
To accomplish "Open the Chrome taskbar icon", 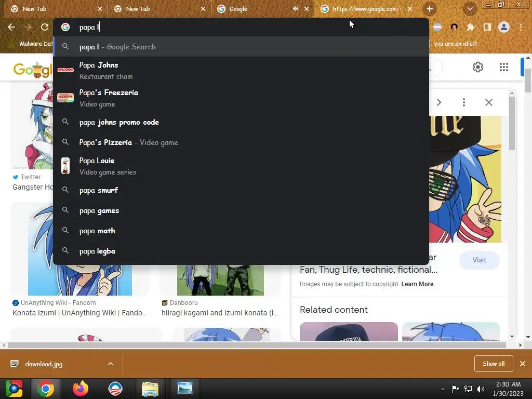I will tap(46, 389).
